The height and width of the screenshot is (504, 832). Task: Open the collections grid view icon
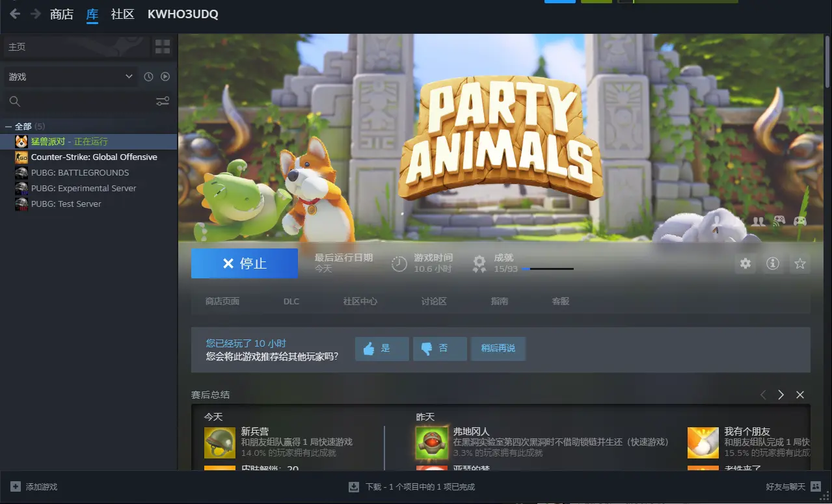point(163,47)
